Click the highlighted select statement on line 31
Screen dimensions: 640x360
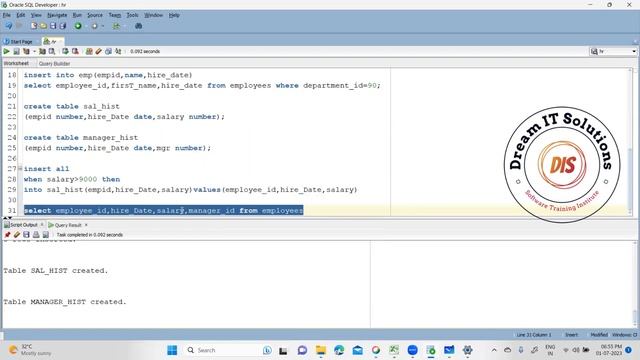click(x=163, y=211)
